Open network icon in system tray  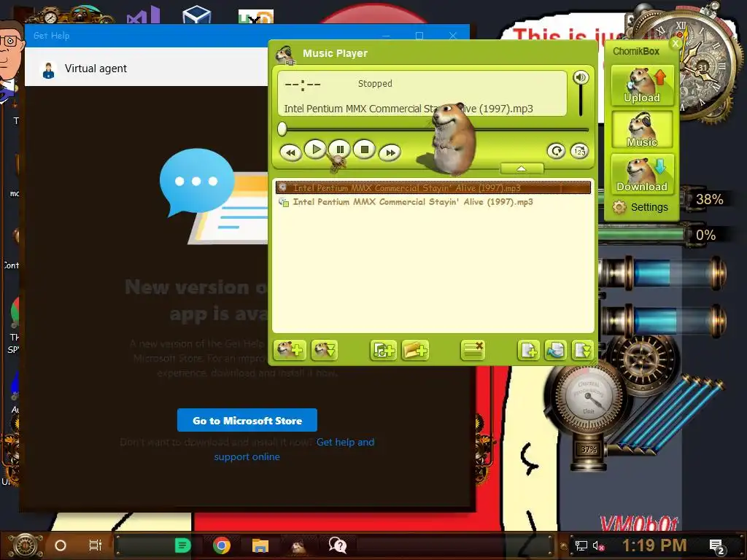pyautogui.click(x=581, y=545)
